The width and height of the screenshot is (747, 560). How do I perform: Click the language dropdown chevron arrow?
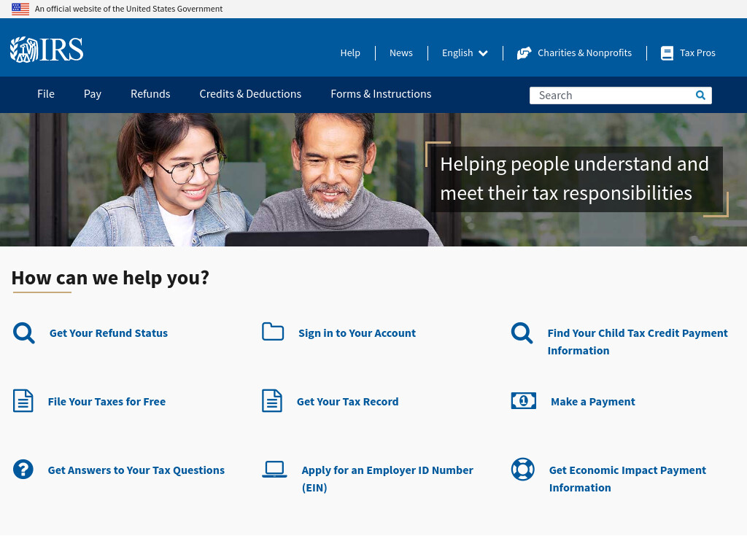(483, 53)
